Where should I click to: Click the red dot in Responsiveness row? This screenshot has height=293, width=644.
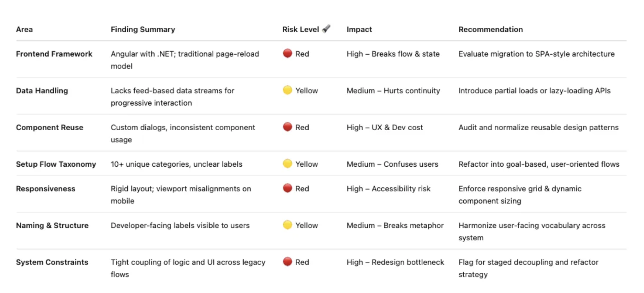coord(287,188)
